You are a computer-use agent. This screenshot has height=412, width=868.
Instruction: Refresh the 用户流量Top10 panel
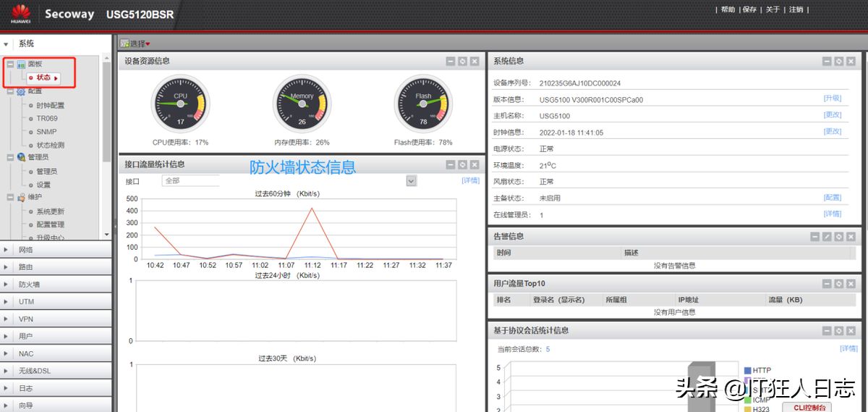point(839,284)
